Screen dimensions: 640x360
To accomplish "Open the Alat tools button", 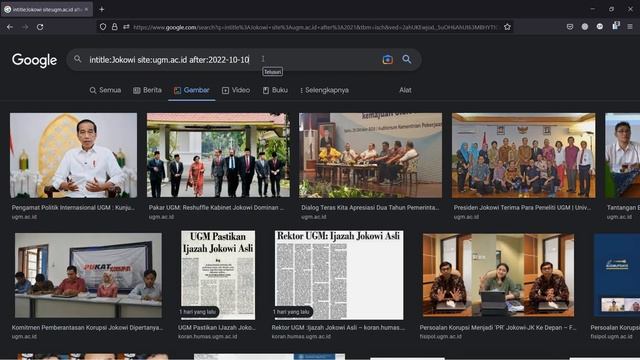I will 405,90.
